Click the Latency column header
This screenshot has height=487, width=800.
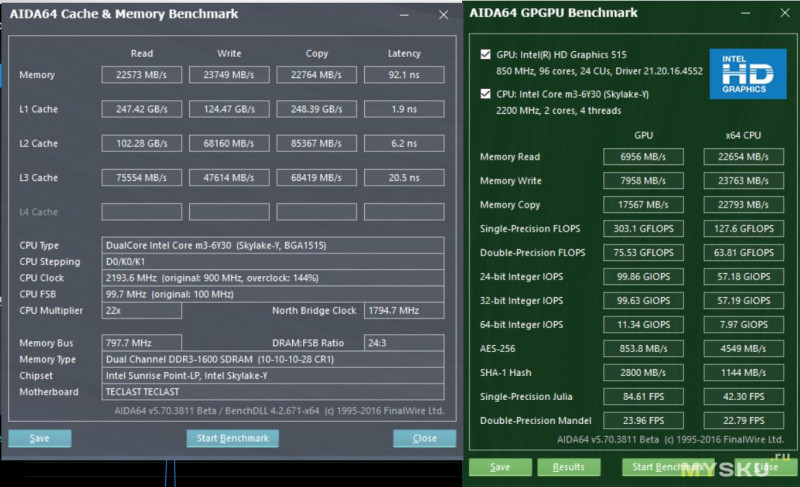[404, 54]
